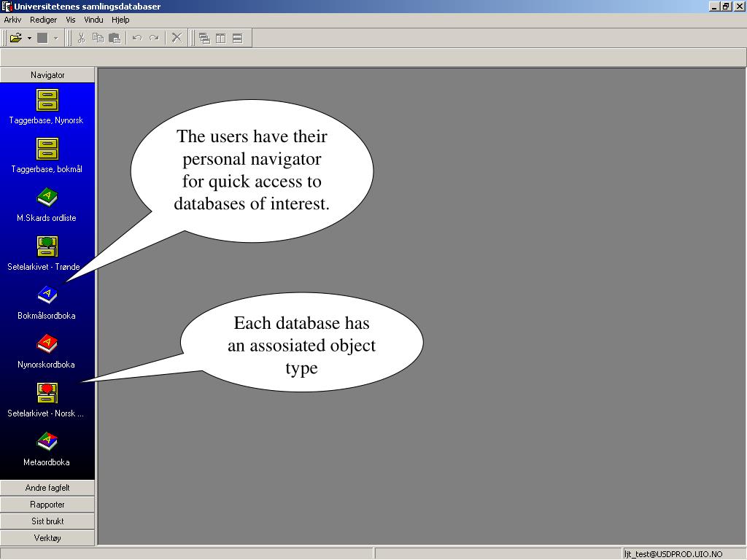Open Setelarkivet - Trønde archive icon

pos(47,246)
